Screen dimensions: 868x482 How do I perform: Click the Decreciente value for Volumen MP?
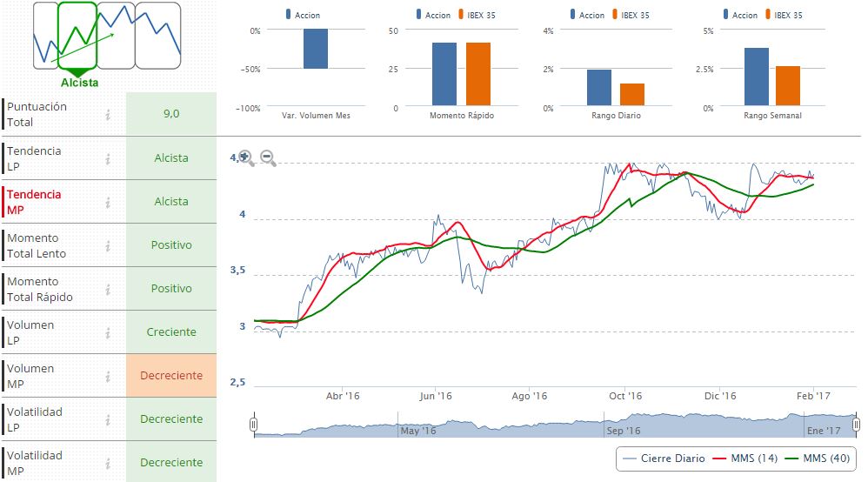pos(171,376)
